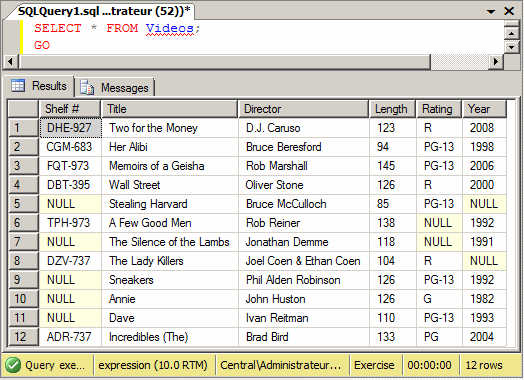524x380 pixels.
Task: Select row header 1
Action: click(23, 128)
